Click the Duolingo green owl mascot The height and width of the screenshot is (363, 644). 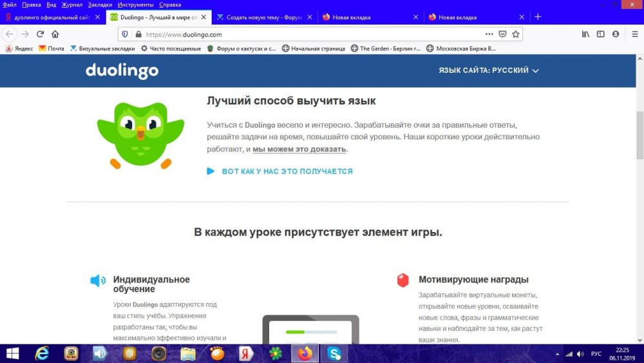tap(140, 132)
